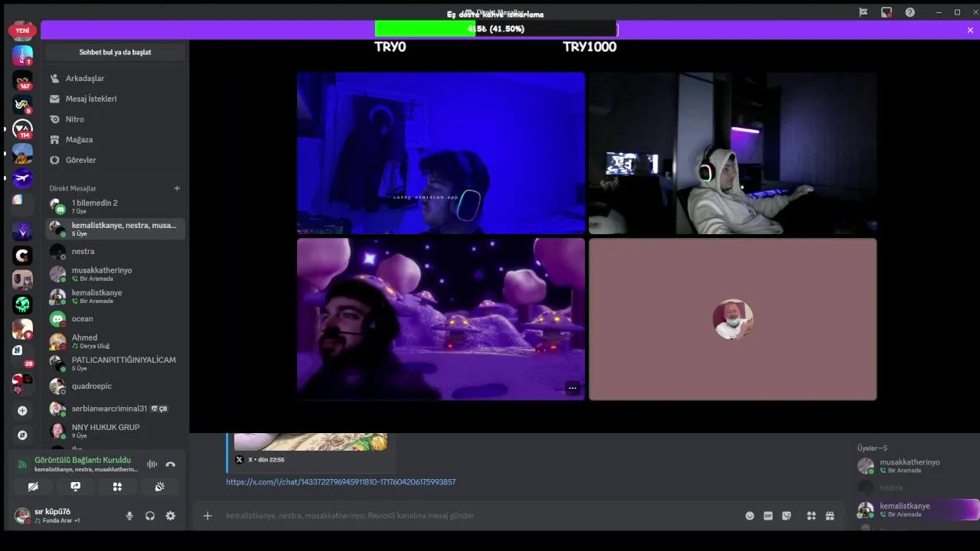
Task: Open emoji picker in message bar
Action: [x=750, y=516]
